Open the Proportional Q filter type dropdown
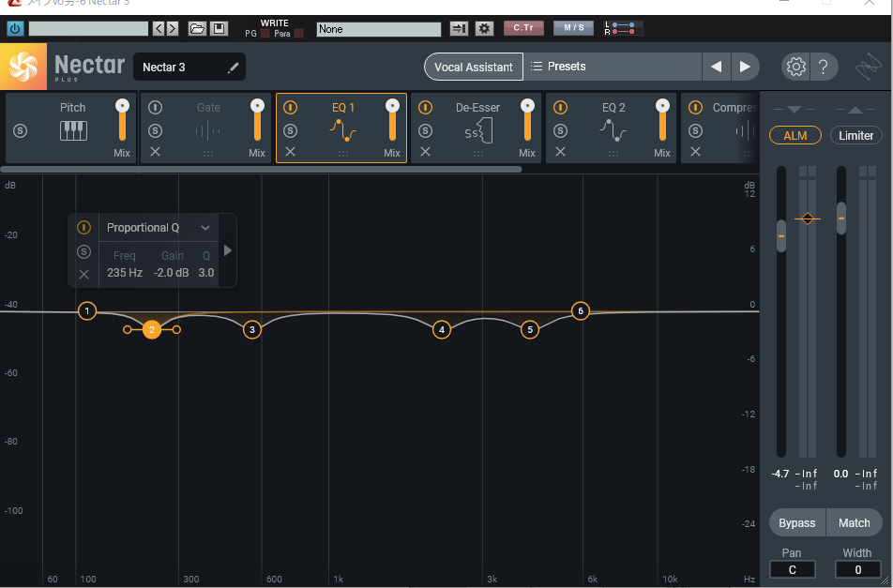Screen dimensions: 893x588 (159, 228)
